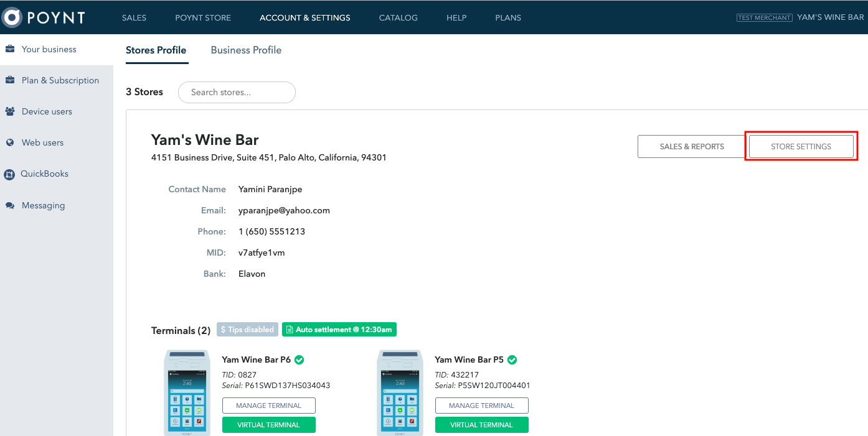868x436 pixels.
Task: Click the serial P5SW120JT004401
Action: (x=494, y=386)
